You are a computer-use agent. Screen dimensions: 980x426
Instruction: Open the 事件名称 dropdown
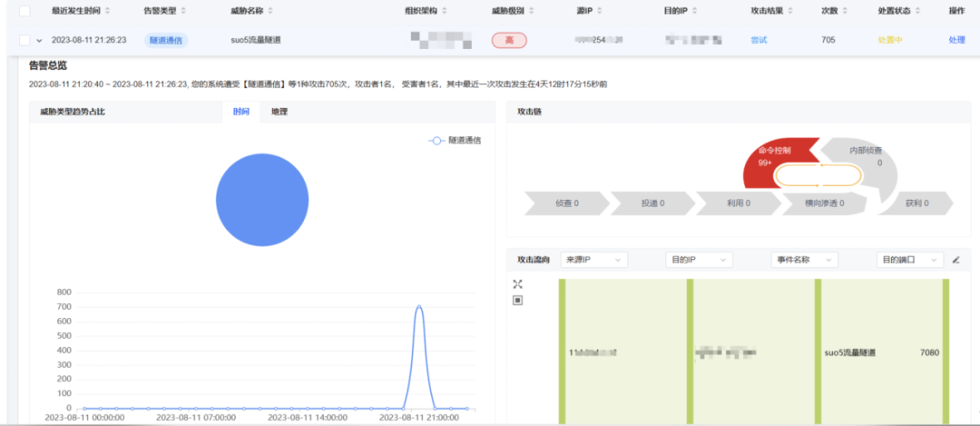[803, 260]
